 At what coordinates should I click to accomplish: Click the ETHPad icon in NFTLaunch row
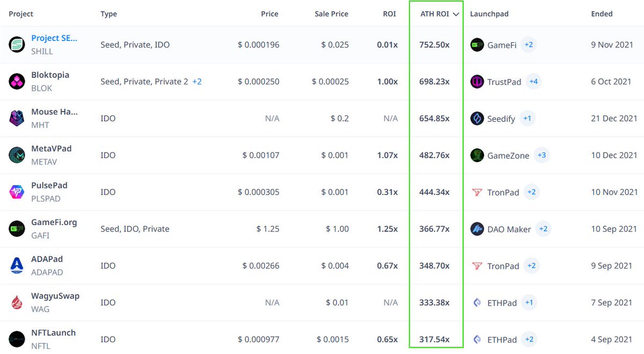pyautogui.click(x=477, y=339)
